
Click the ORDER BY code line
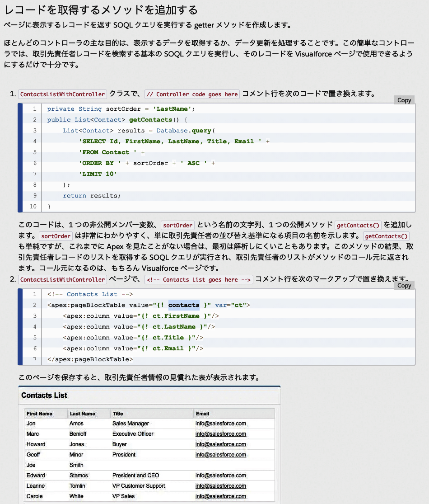click(x=147, y=163)
